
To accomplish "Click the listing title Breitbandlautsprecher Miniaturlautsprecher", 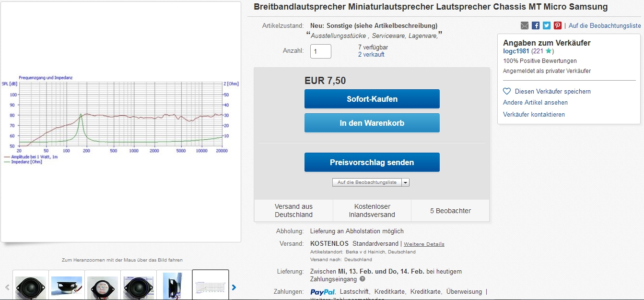I will 431,7.
